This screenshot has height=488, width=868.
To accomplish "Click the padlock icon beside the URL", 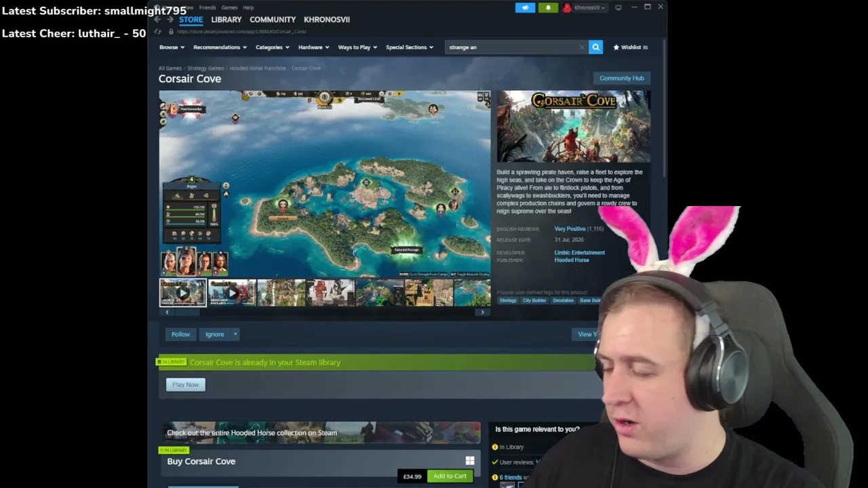I will pyautogui.click(x=170, y=32).
